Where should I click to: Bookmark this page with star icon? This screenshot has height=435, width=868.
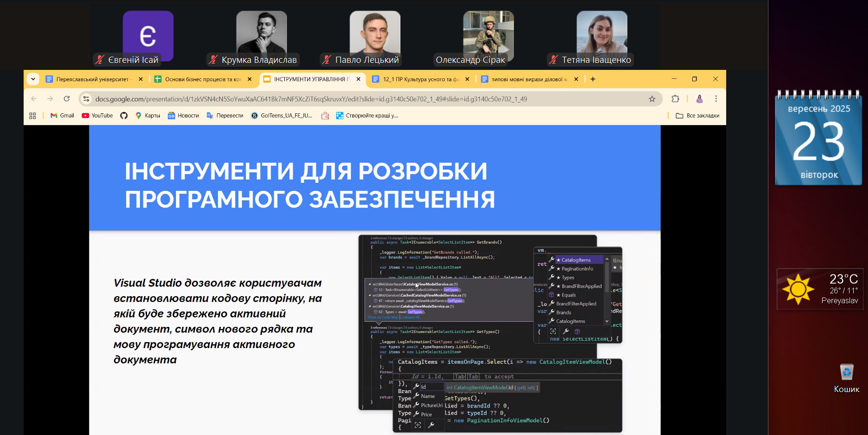[652, 99]
